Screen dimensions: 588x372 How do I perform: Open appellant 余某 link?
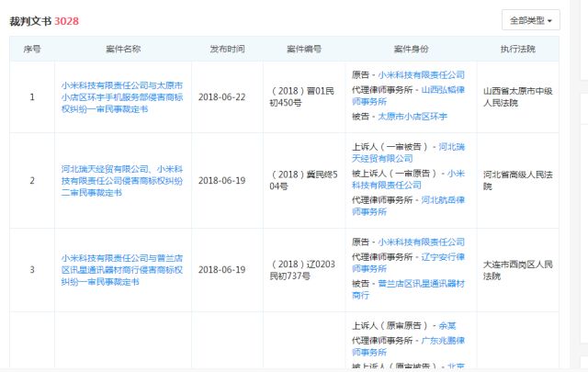point(447,325)
